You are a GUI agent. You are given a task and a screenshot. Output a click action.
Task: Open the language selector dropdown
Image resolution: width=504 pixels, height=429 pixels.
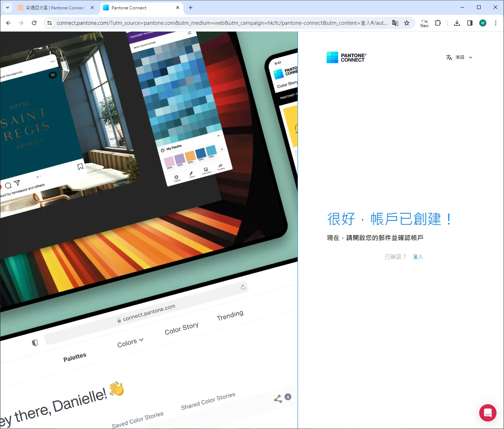tap(459, 57)
